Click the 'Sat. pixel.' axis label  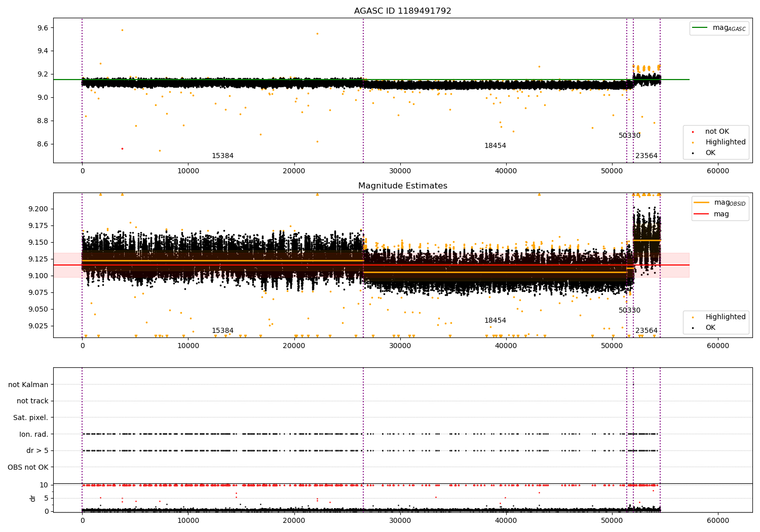31,417
